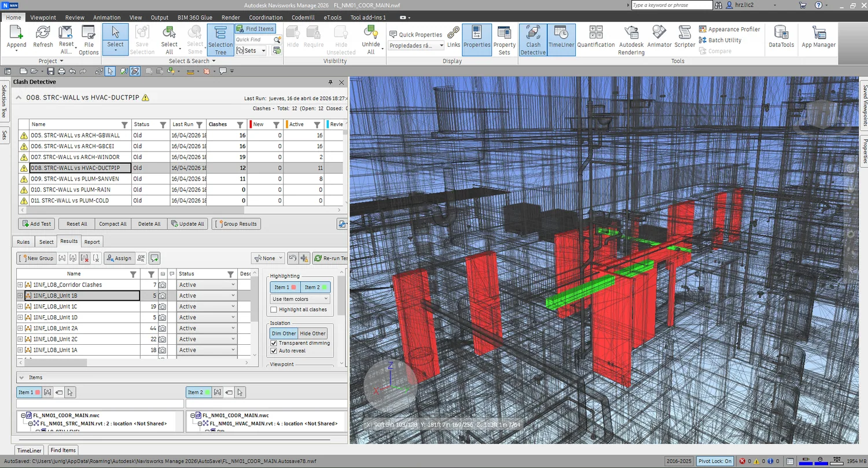Click the Add Test button

pyautogui.click(x=36, y=224)
